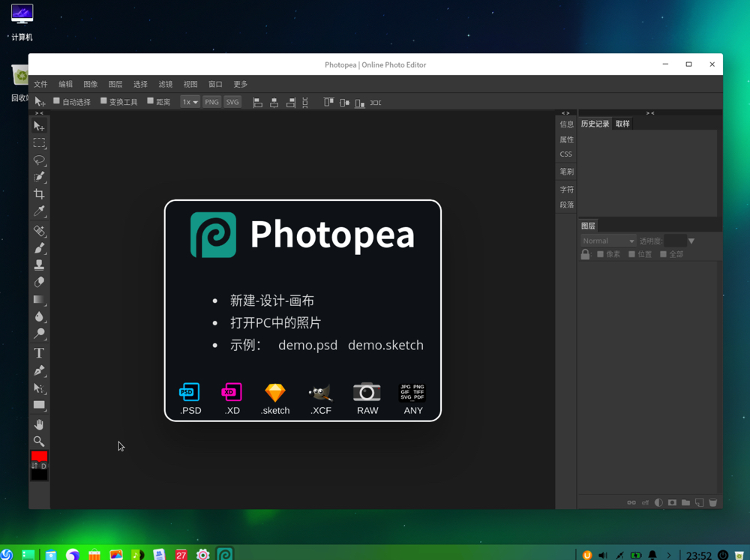This screenshot has width=750, height=560.
Task: Toggle the 变换工具 checkbox
Action: click(x=103, y=101)
